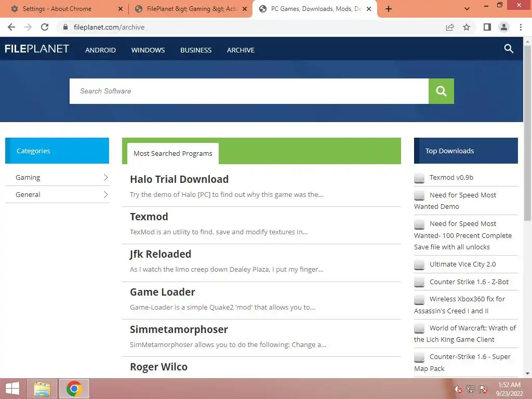This screenshot has width=532, height=399.
Task: Click the Counter-Strike 1.6 Super Map Pack icon
Action: click(x=419, y=357)
